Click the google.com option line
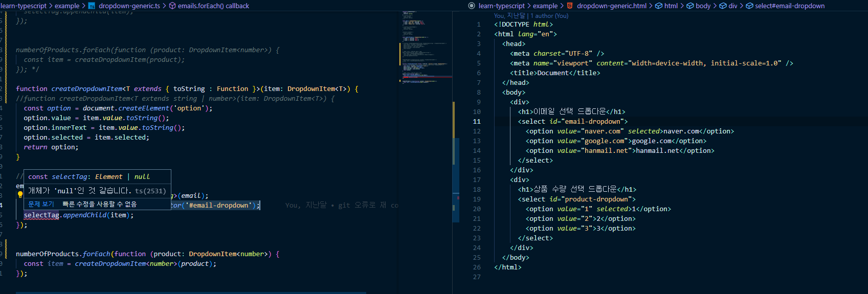 click(616, 141)
